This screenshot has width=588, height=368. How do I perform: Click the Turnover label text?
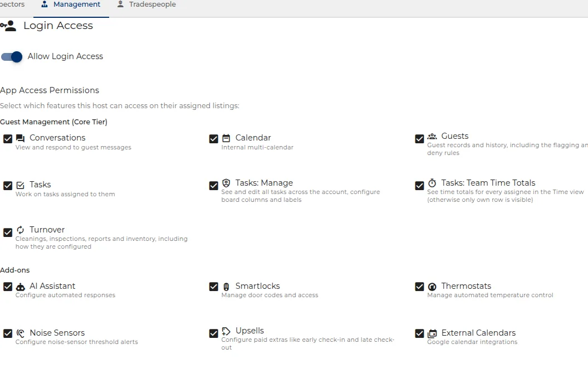point(47,230)
